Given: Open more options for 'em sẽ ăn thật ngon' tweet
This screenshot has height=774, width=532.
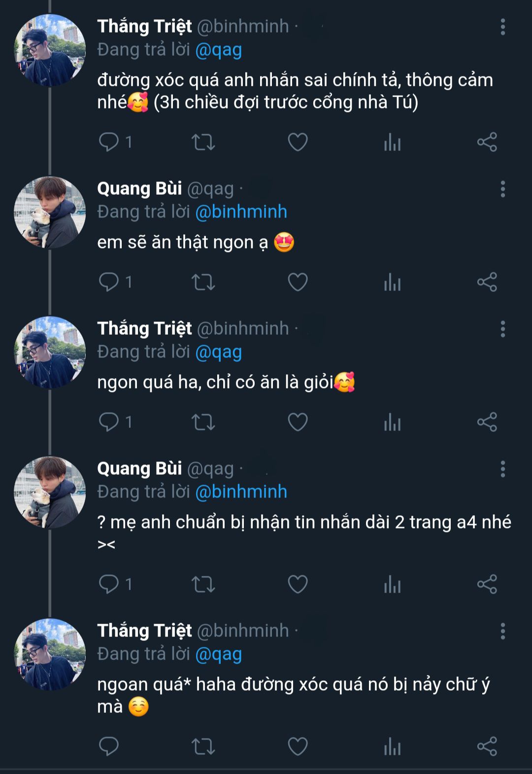Looking at the screenshot, I should click(x=502, y=189).
